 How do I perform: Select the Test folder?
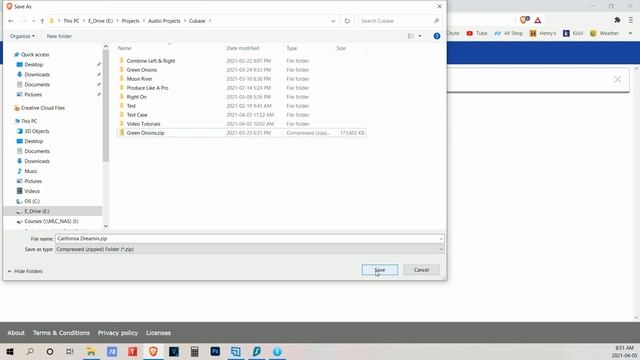(131, 106)
